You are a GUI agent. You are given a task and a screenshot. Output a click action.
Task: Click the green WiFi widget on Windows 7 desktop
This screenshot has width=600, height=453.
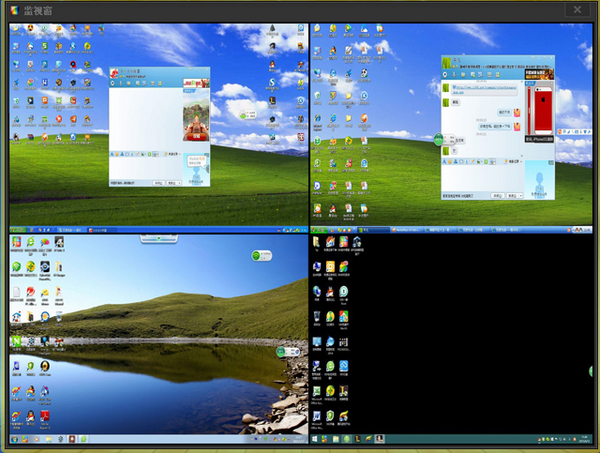pyautogui.click(x=262, y=255)
